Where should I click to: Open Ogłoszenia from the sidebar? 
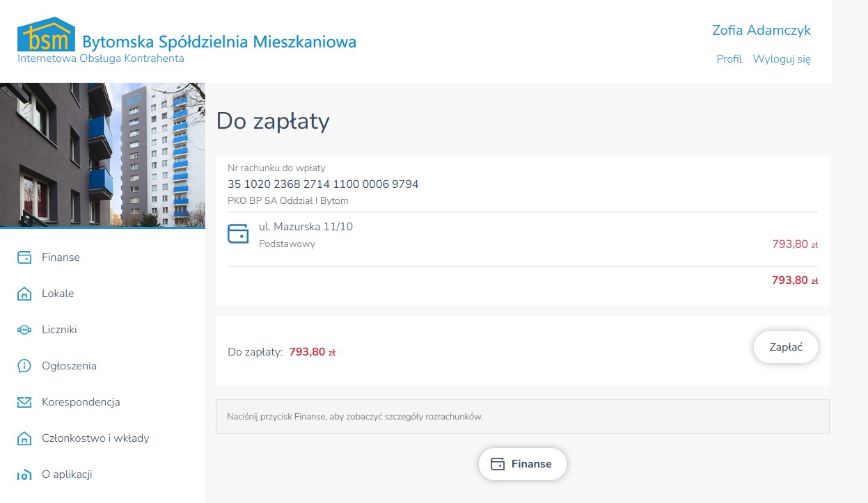(69, 366)
